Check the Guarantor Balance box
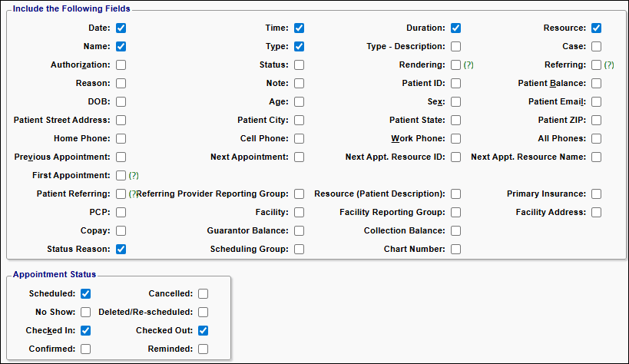629x364 pixels. [299, 230]
